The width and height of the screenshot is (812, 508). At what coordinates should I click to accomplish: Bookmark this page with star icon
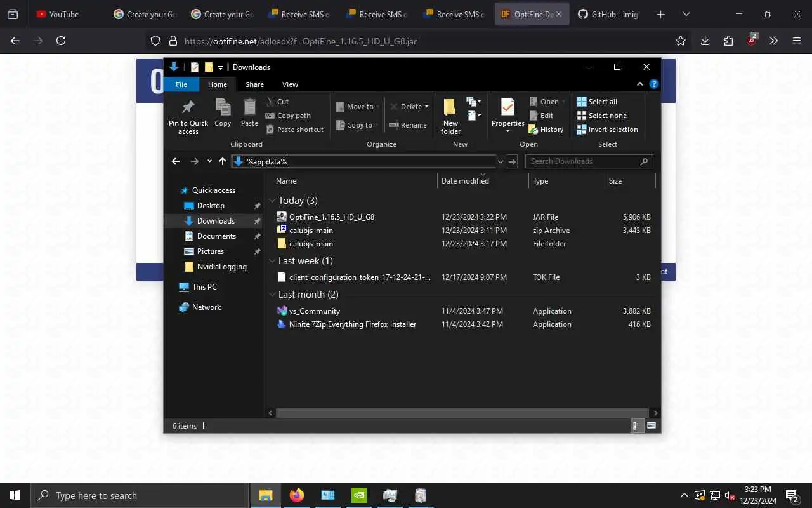[x=681, y=41]
